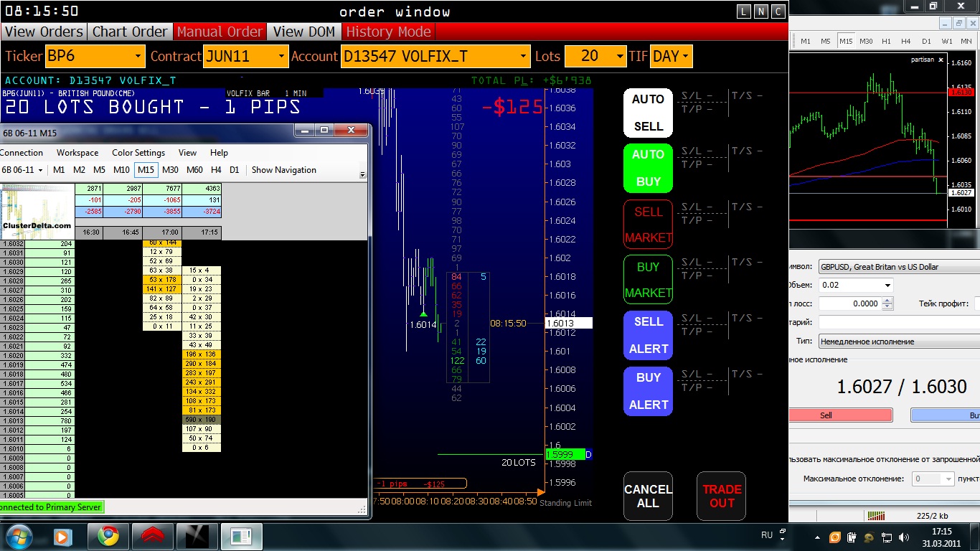Viewport: 980px width, 551px height.
Task: Switch to View DOM tab
Action: tap(304, 32)
